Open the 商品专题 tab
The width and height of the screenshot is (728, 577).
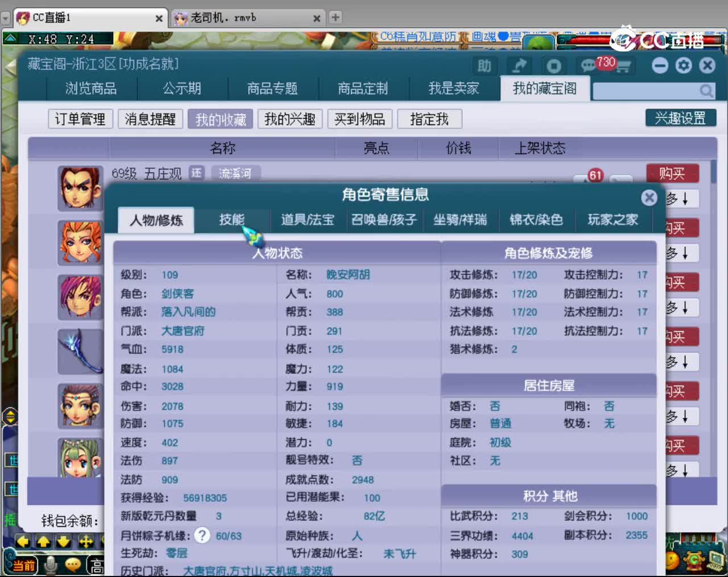[x=273, y=88]
